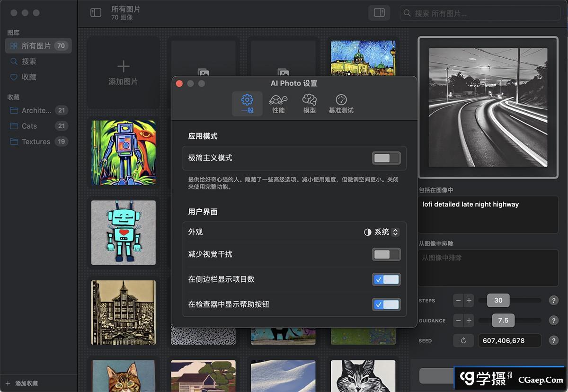
Task: Disable 在侧边栏显示项目数 toggle
Action: (x=386, y=279)
